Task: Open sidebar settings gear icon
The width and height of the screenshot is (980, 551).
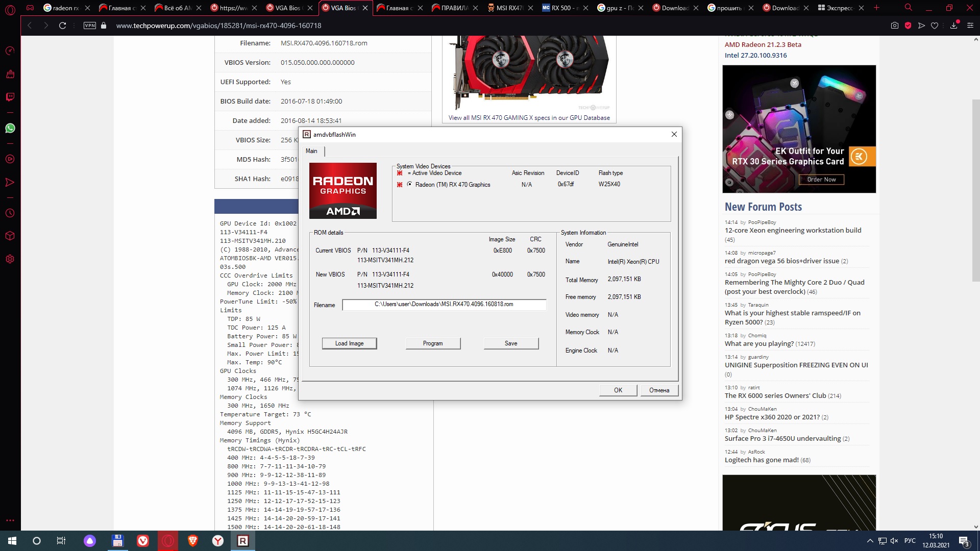Action: [10, 259]
